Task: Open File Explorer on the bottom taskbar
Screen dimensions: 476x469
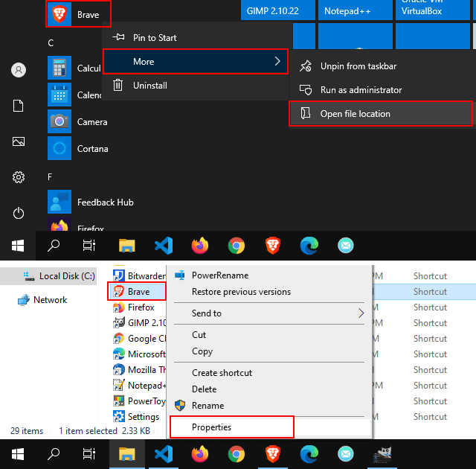Action: (127, 454)
